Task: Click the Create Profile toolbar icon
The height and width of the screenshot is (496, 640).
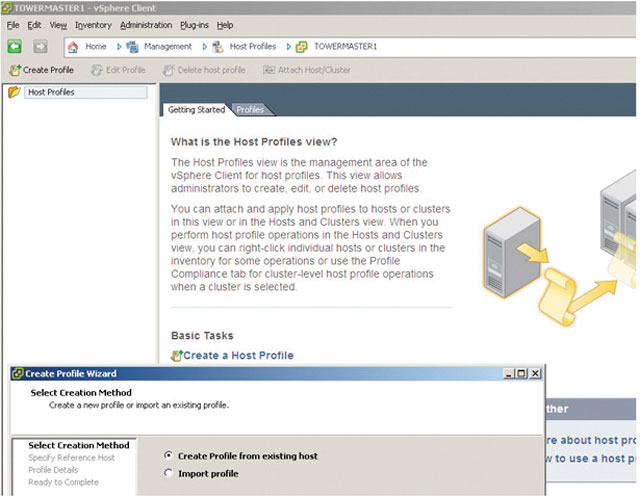Action: pyautogui.click(x=15, y=70)
